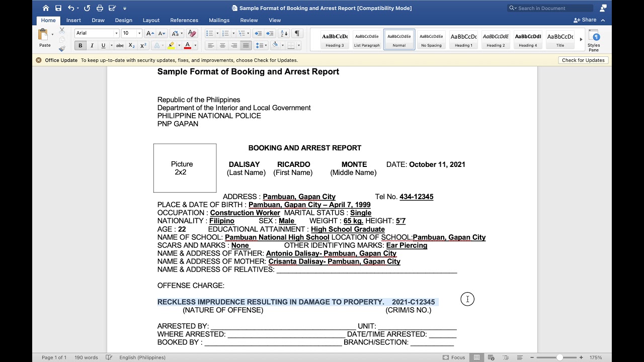The height and width of the screenshot is (362, 644).
Task: Click the Undo arrow icon
Action: 71,8
